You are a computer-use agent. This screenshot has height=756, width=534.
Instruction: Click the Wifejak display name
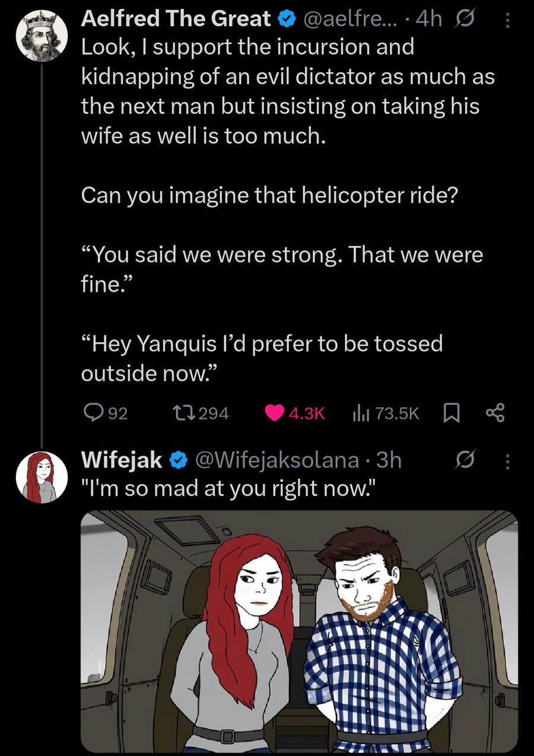click(121, 460)
